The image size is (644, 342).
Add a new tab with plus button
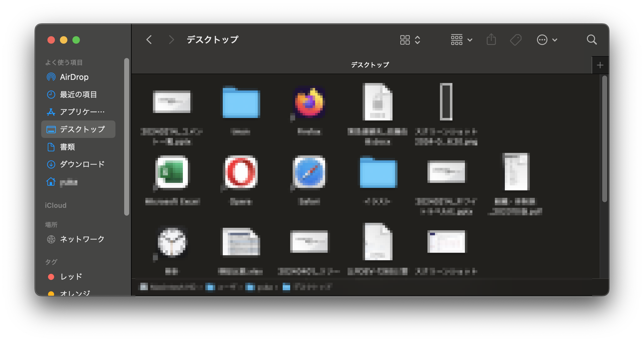(x=600, y=65)
